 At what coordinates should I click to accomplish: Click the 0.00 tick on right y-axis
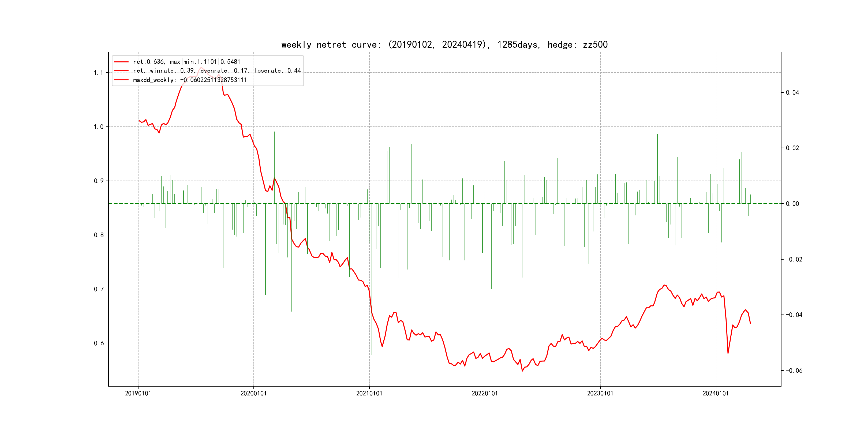pos(792,204)
